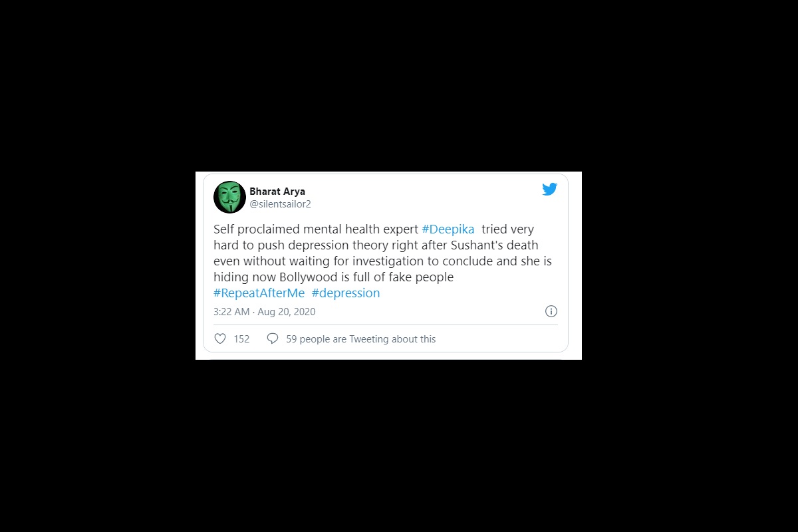Open Bharat Arya's profile name
The image size is (798, 532).
coord(277,192)
